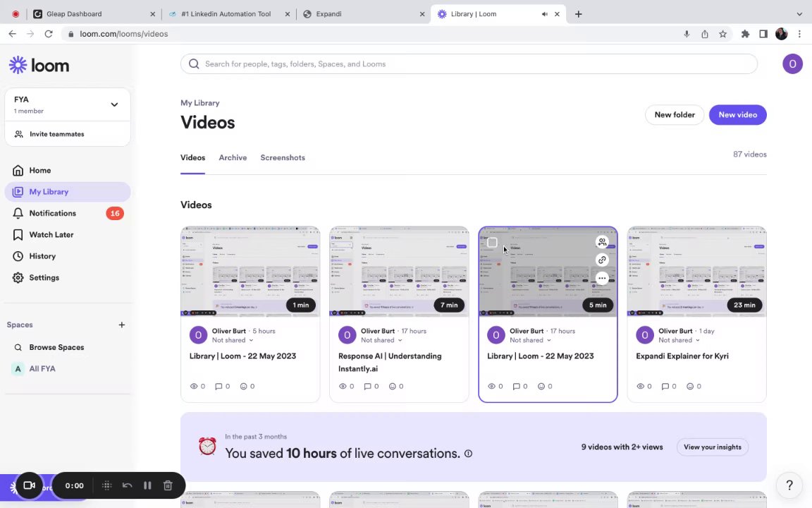Expand Not shared dropdown on 5 min video
This screenshot has width=812, height=508.
point(530,340)
